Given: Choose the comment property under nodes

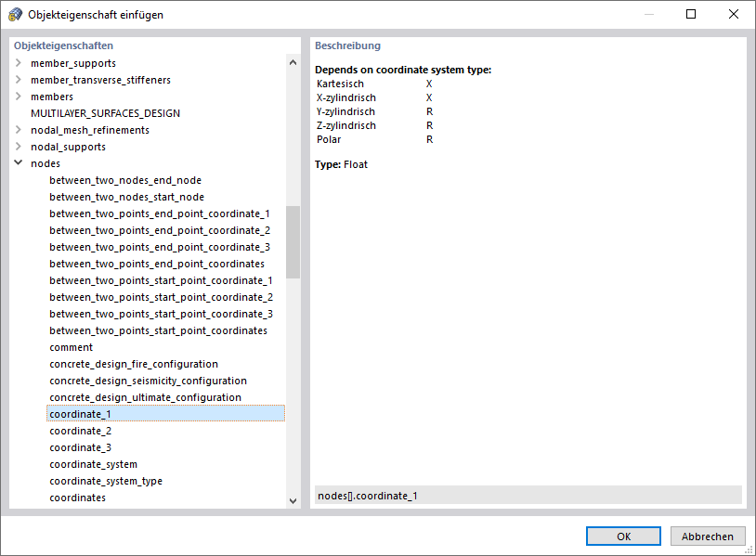Looking at the screenshot, I should (x=72, y=347).
